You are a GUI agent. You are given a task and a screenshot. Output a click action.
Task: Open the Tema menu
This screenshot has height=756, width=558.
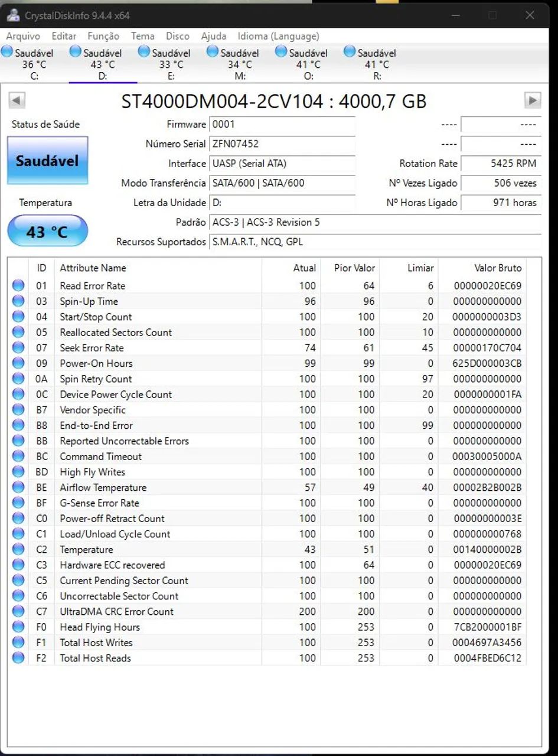point(143,36)
